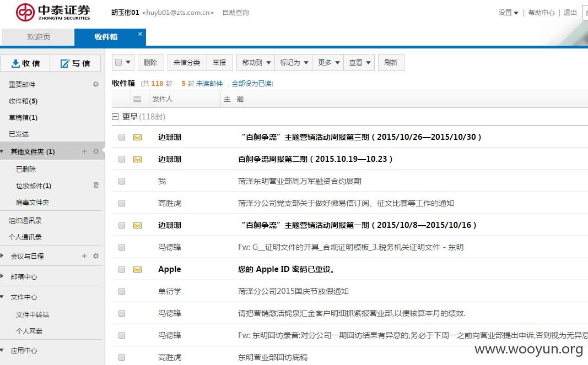Screen dimensions: 588x365
Task: Click the 刷新 button
Action: (391, 63)
